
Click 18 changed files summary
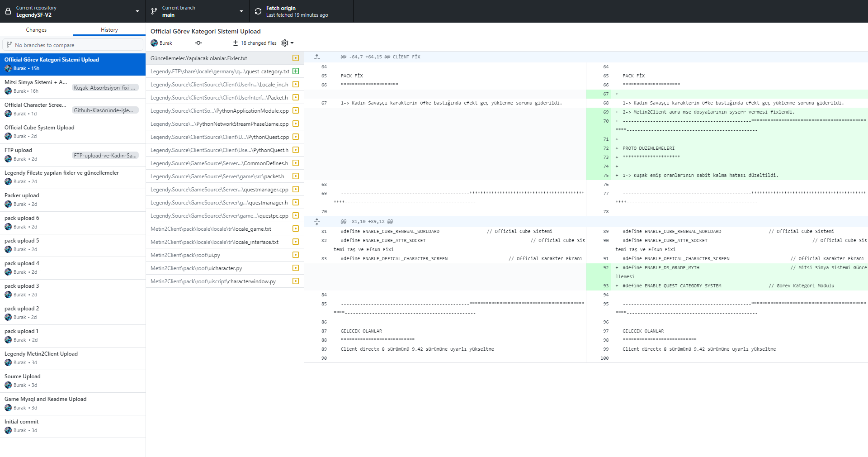(x=255, y=43)
